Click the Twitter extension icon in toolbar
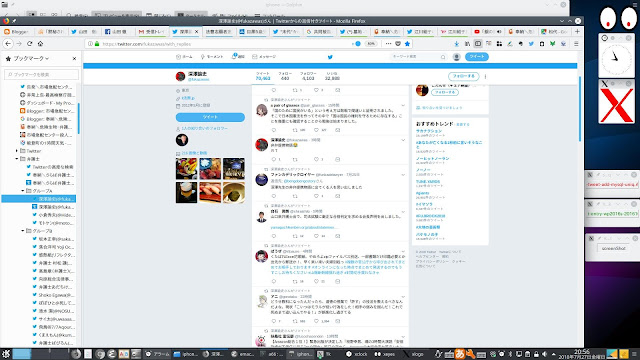640x360 pixels. pos(531,44)
